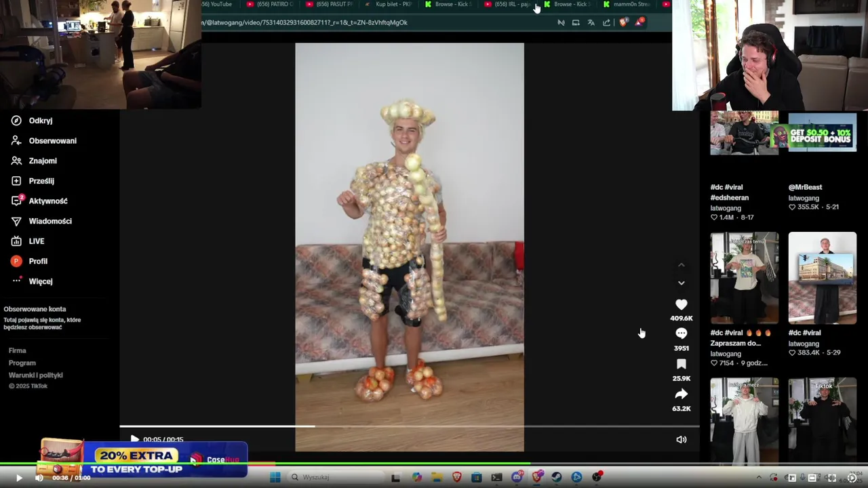Viewport: 868px width, 488px height.
Task: Open Terminal from the taskbar
Action: coord(496,477)
